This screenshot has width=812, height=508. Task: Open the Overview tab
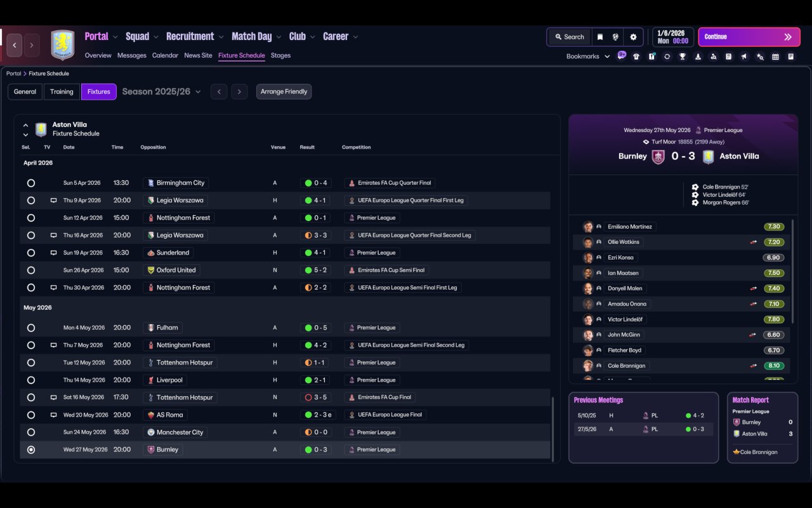(98, 56)
